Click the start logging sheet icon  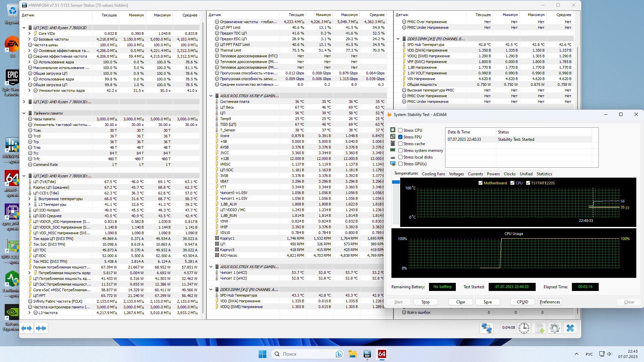click(x=539, y=328)
